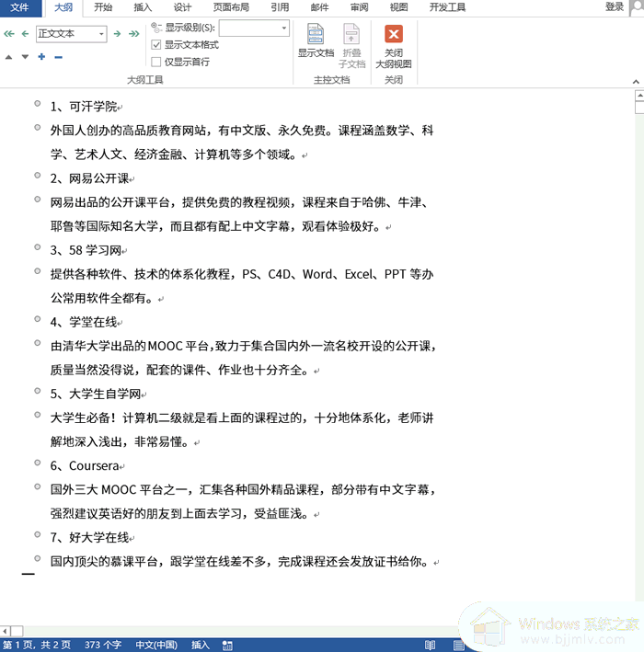The width and height of the screenshot is (644, 652).
Task: Open the 页面布局 tab
Action: [x=231, y=7]
